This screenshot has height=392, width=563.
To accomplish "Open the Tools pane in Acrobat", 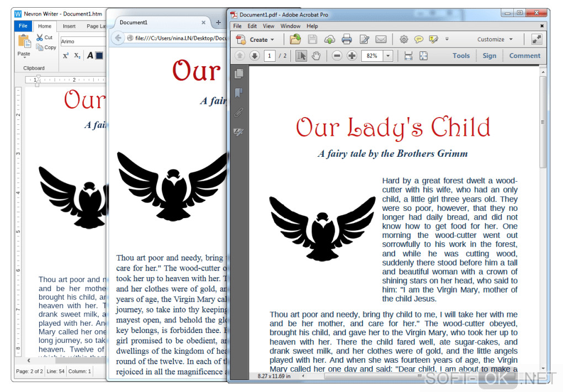I will [x=461, y=56].
